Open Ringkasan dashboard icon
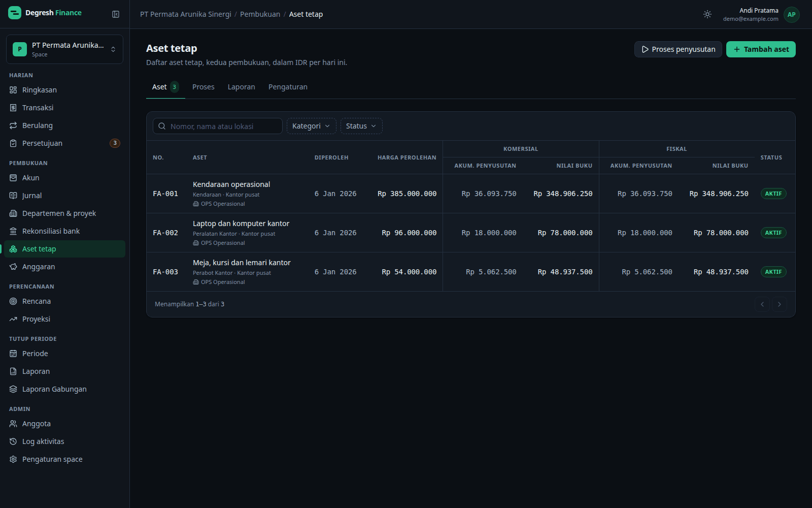 (x=13, y=90)
